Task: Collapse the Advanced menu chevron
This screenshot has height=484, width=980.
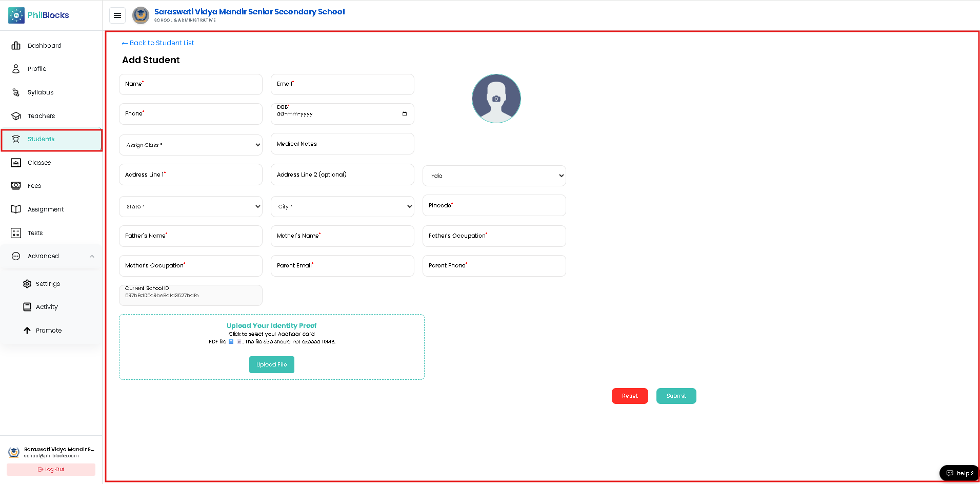Action: (92, 257)
